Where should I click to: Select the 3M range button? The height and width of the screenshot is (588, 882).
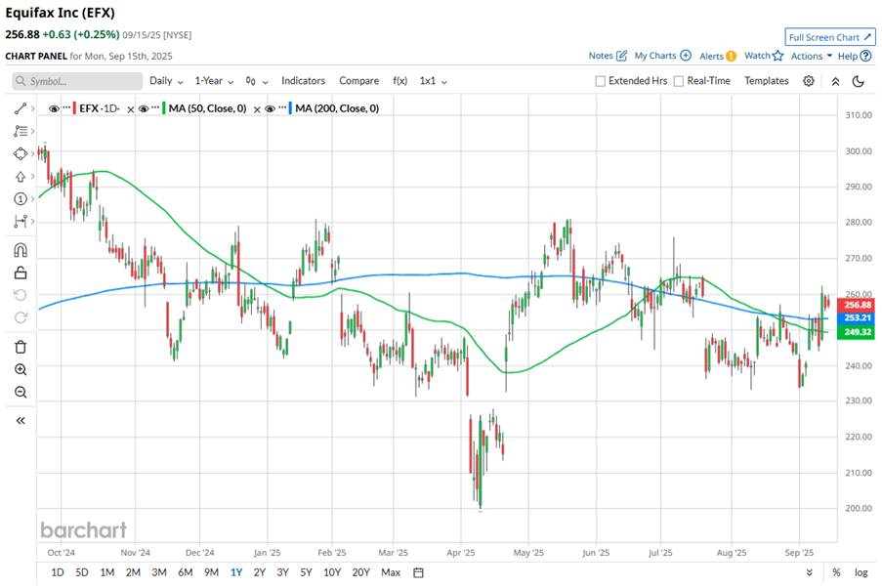point(159,572)
